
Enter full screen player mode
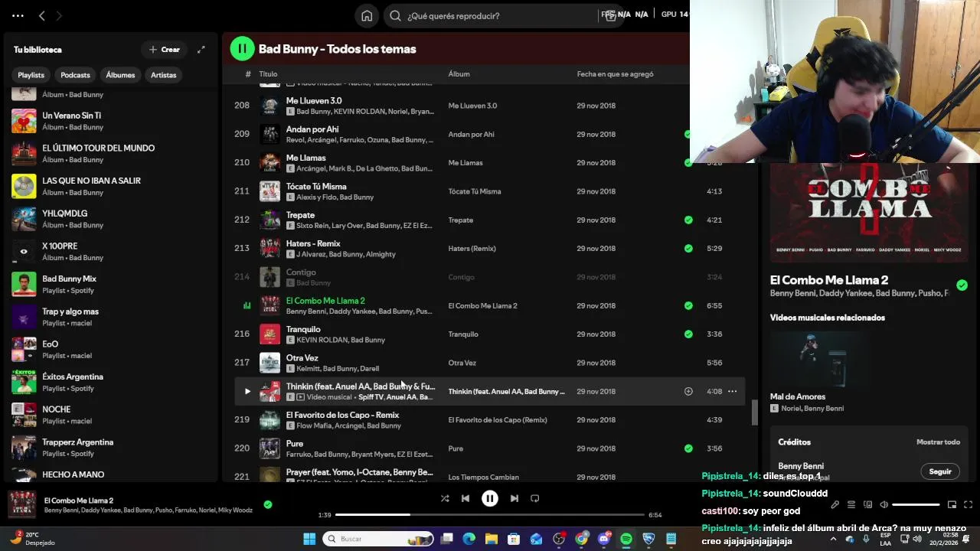coord(968,505)
